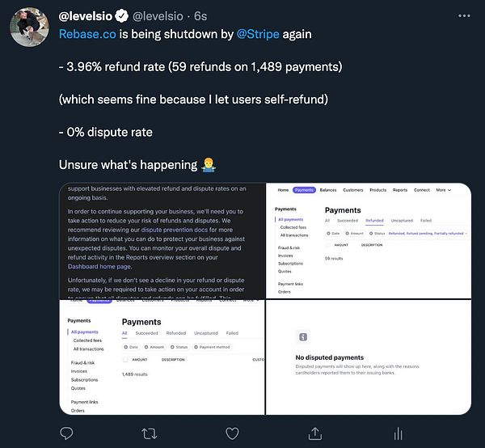Toggle the checkbox beside AMOUNT in Refunded table
This screenshot has height=448, width=485.
(328, 244)
